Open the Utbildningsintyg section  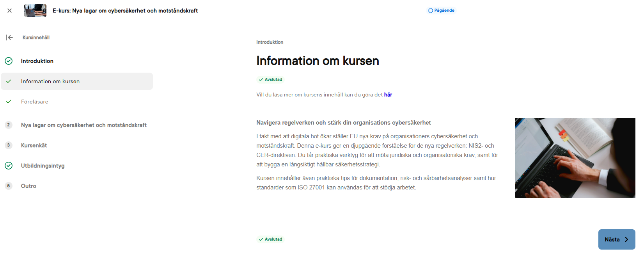(43, 166)
